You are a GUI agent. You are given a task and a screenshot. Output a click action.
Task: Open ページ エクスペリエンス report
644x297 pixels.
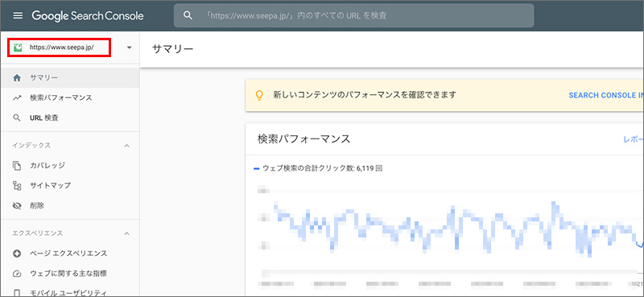(x=70, y=254)
